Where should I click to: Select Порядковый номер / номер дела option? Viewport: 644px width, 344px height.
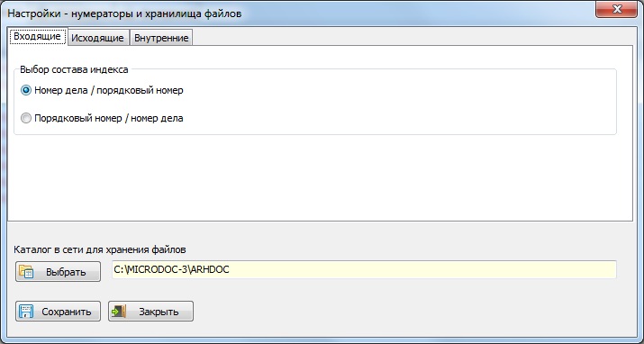[x=102, y=118]
